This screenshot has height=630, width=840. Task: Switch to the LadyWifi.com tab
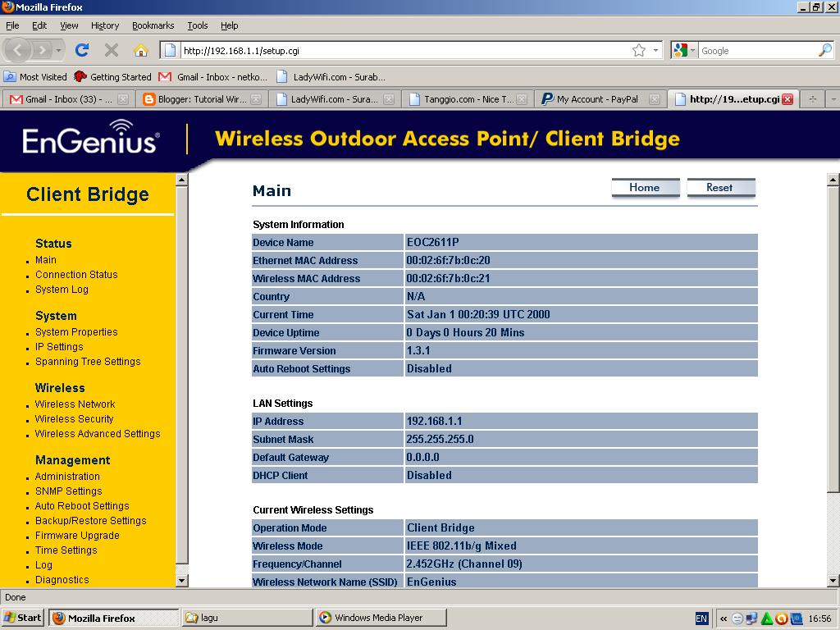pos(335,99)
